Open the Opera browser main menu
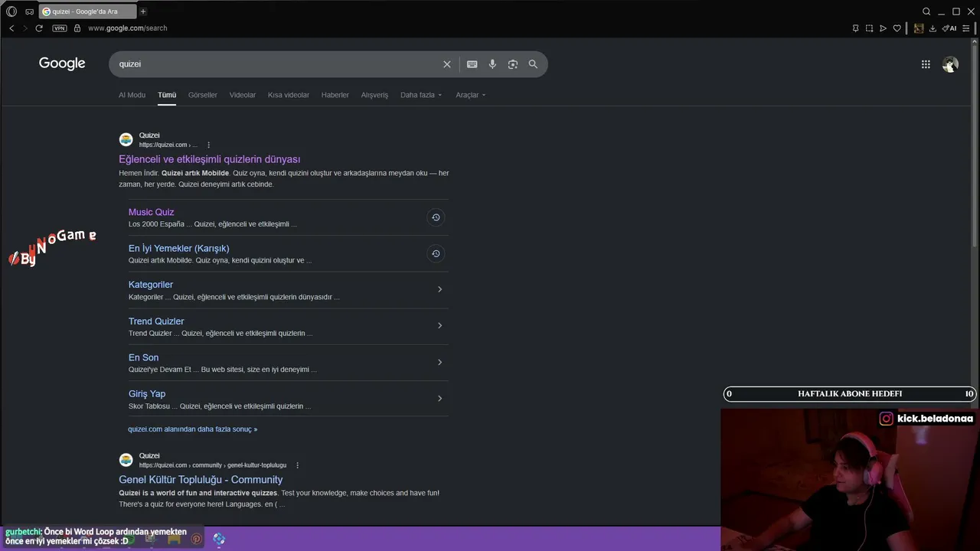The height and width of the screenshot is (551, 980). point(11,11)
